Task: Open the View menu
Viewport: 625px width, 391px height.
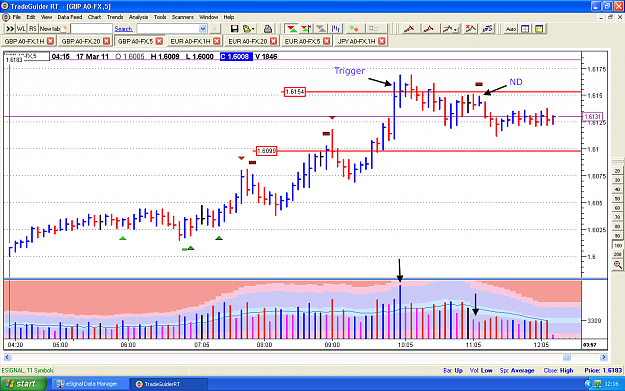Action: [46, 17]
